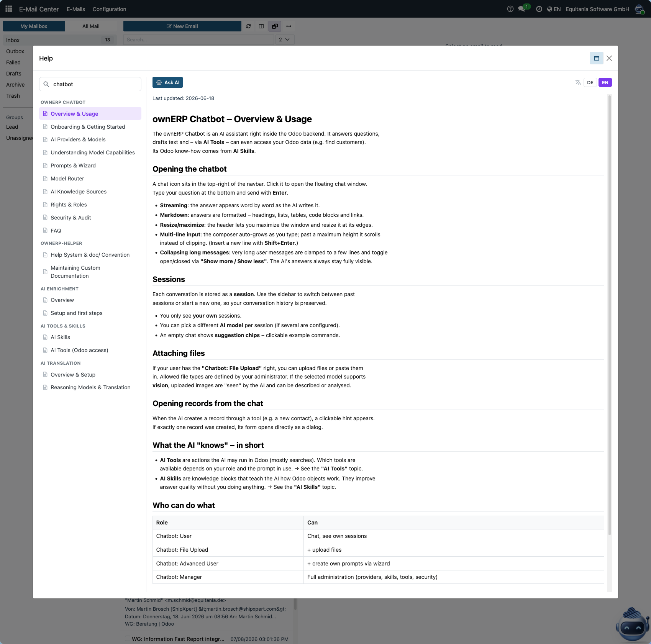
Task: Open the activities clock icon in navbar
Action: point(539,9)
